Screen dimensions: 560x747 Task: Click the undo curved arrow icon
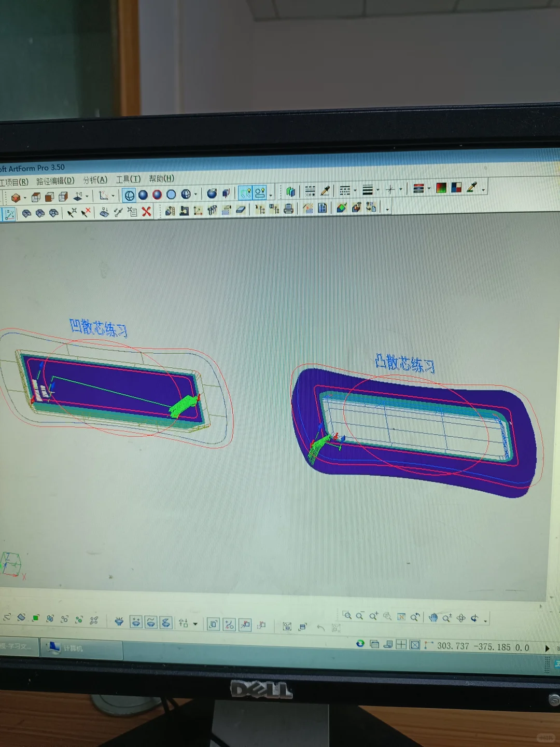pyautogui.click(x=320, y=628)
